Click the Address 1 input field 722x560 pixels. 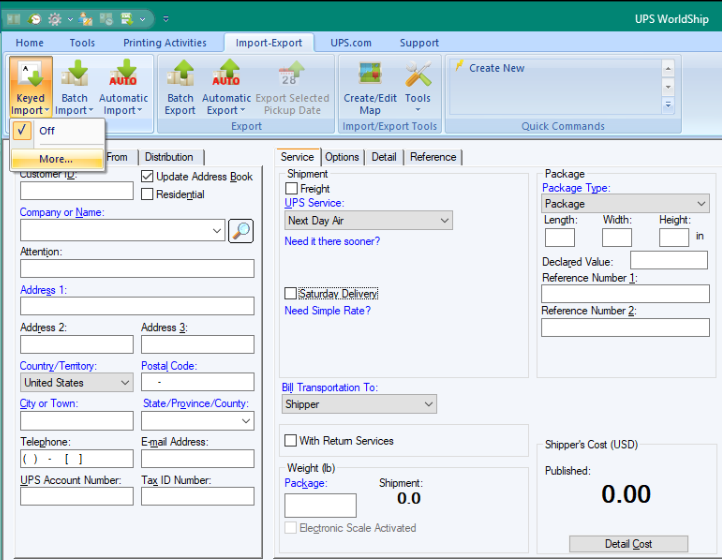point(137,306)
